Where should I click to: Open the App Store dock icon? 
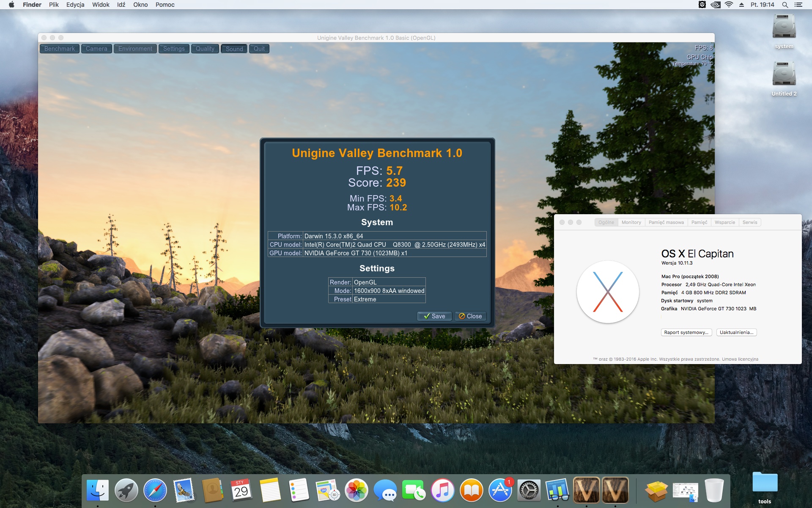click(x=500, y=490)
